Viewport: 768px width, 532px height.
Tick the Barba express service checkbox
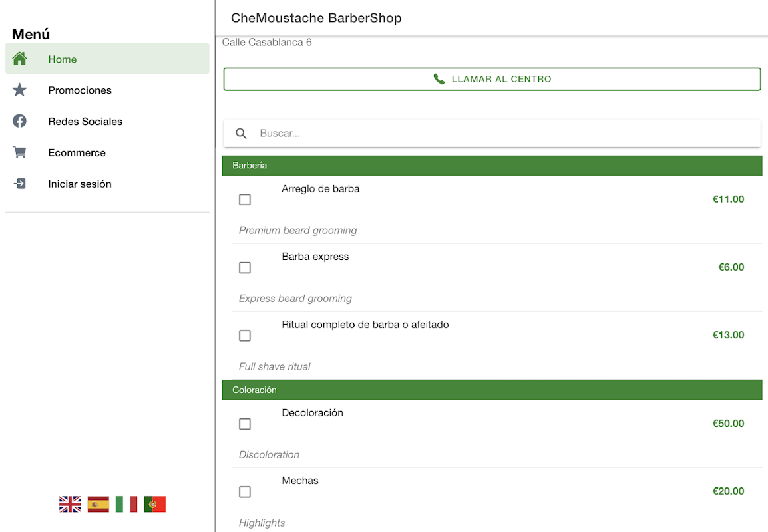pos(245,267)
